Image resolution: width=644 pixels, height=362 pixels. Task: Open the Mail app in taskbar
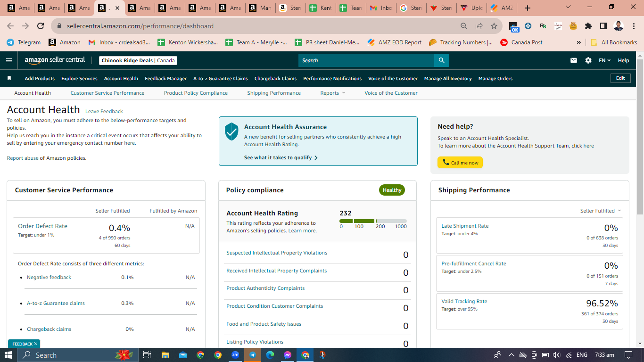(x=182, y=355)
